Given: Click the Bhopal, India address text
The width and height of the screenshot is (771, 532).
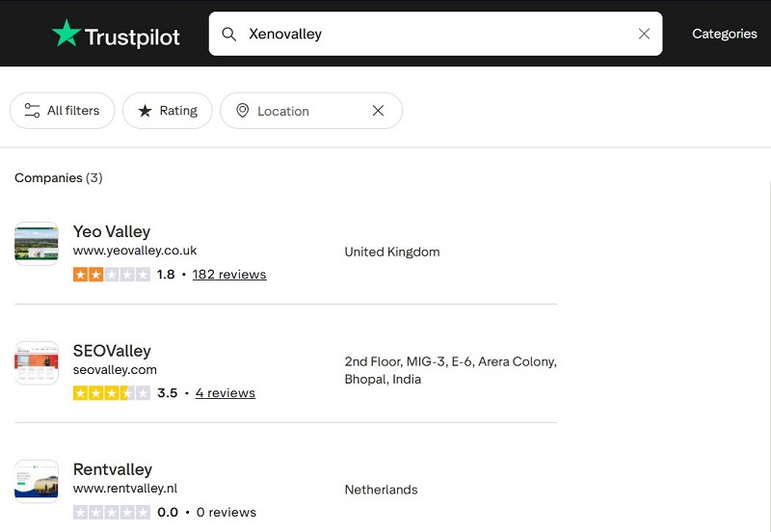Looking at the screenshot, I should pyautogui.click(x=450, y=370).
